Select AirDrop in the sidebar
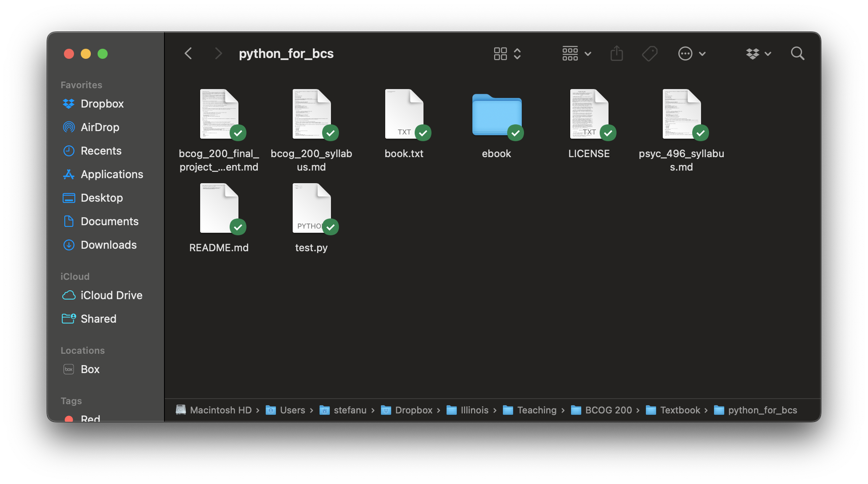This screenshot has height=484, width=868. pos(100,127)
